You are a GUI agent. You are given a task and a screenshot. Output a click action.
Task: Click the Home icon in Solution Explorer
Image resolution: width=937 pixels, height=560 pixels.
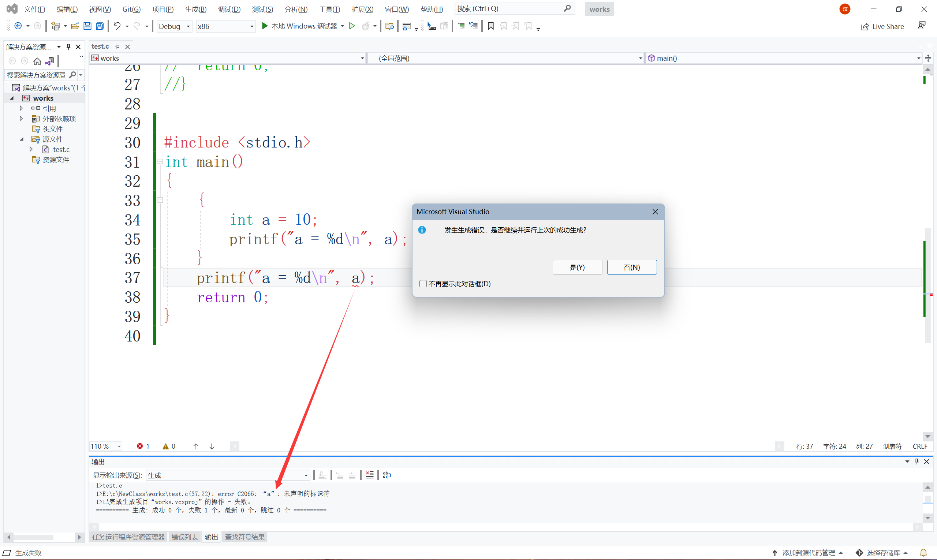[x=37, y=61]
